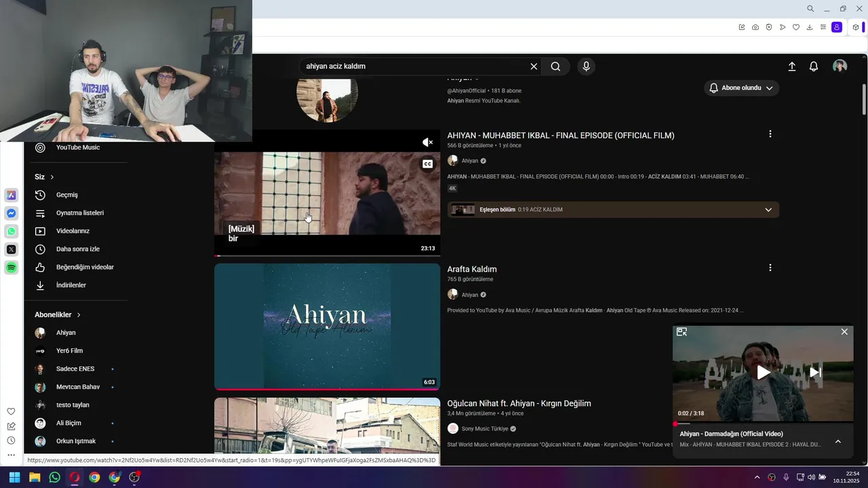Open the Opera downloads icon

point(810,27)
